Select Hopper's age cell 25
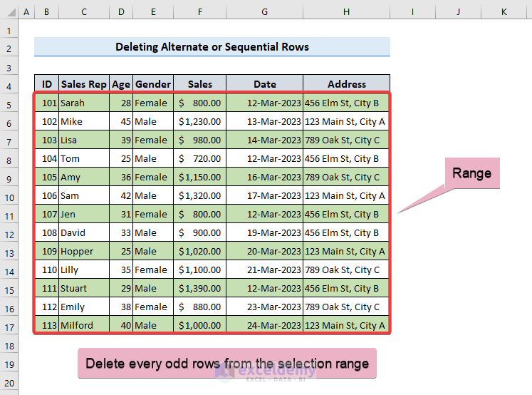Image resolution: width=532 pixels, height=395 pixels. coord(121,251)
